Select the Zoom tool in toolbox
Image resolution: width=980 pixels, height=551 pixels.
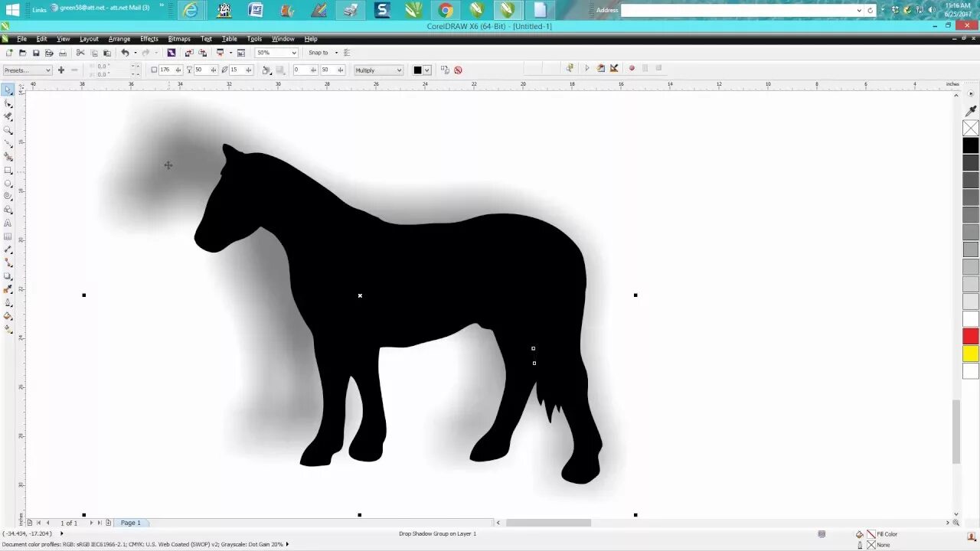pyautogui.click(x=8, y=130)
